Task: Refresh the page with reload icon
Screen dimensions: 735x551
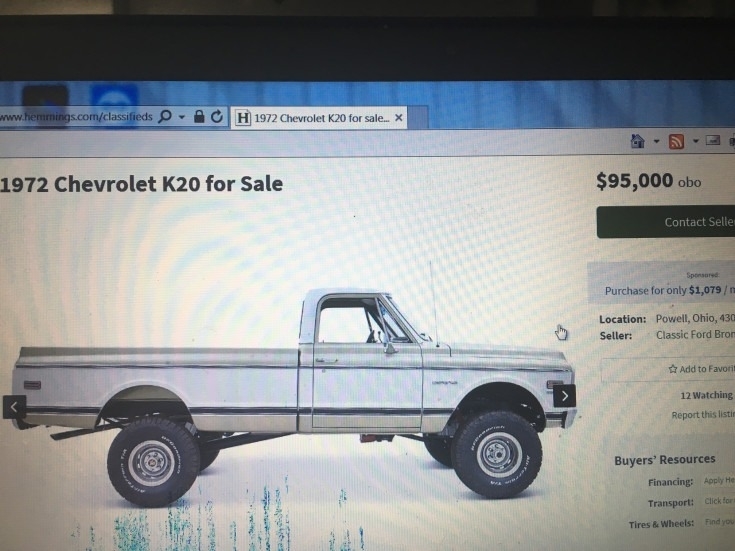Action: [x=217, y=116]
